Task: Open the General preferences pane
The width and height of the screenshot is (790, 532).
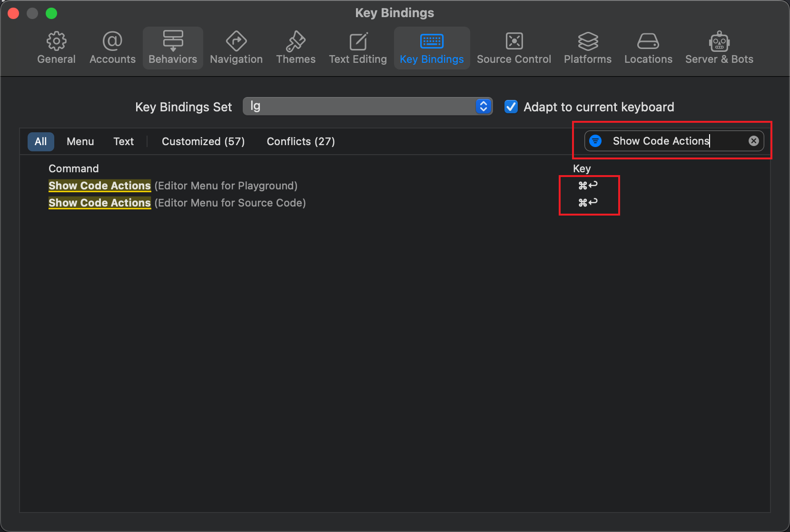Action: coord(56,48)
